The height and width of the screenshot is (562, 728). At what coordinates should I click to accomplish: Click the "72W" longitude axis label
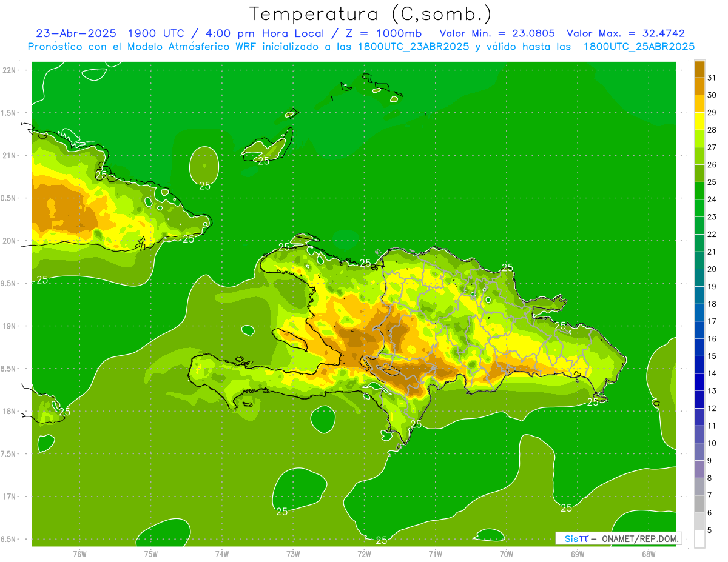pyautogui.click(x=364, y=554)
